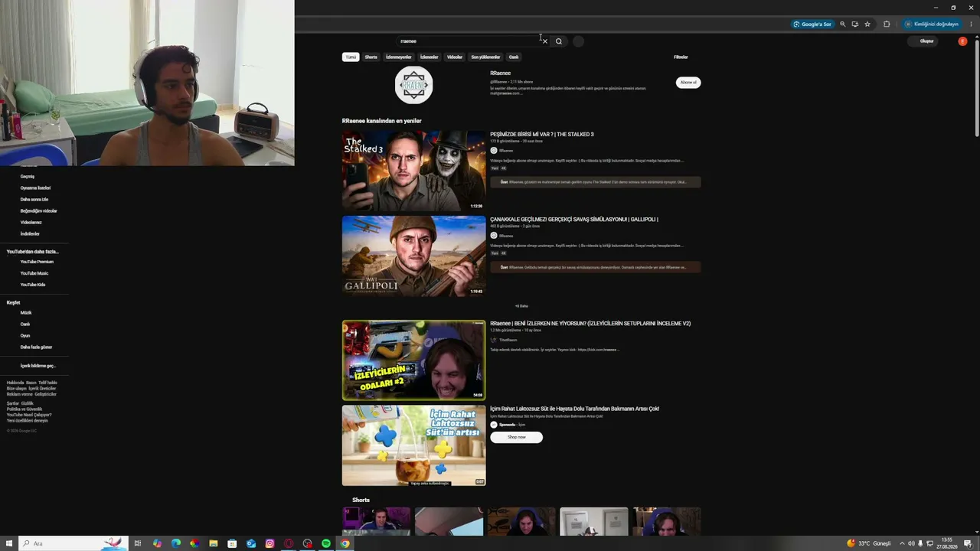Show hidden system tray icons
The width and height of the screenshot is (980, 551).
tap(902, 543)
